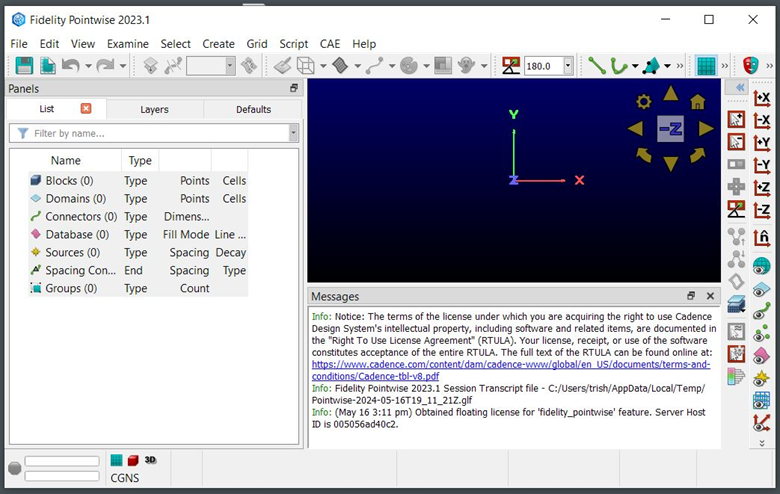Image resolution: width=780 pixels, height=494 pixels.
Task: Open the gear settings in view navigator
Action: pos(644,102)
